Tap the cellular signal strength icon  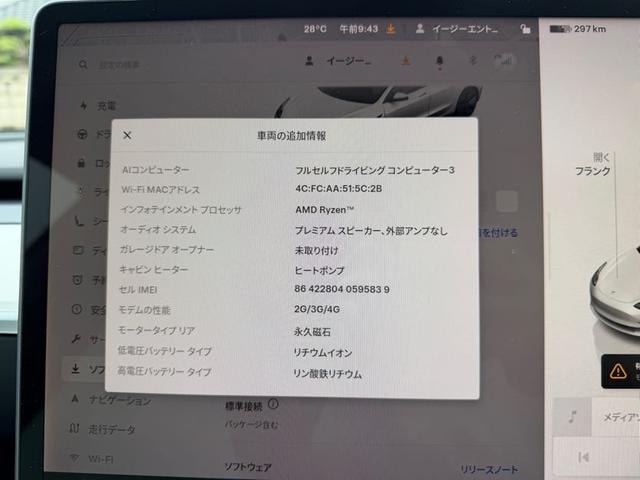point(504,61)
